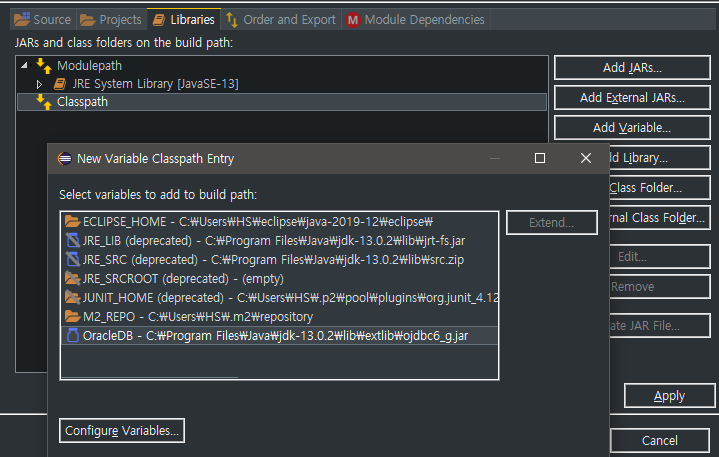Screen dimensions: 719x457
Task: Click the Source tab folder icon
Action: (22, 19)
